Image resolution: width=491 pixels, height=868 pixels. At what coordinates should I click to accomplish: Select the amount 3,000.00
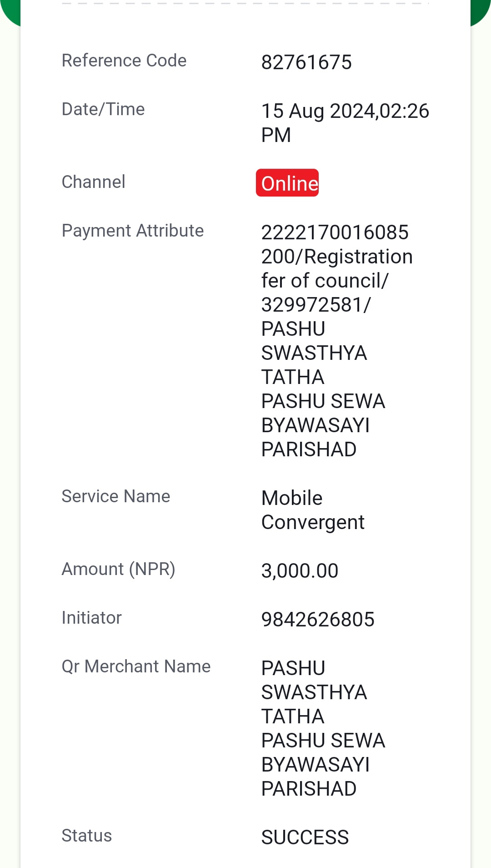[300, 571]
